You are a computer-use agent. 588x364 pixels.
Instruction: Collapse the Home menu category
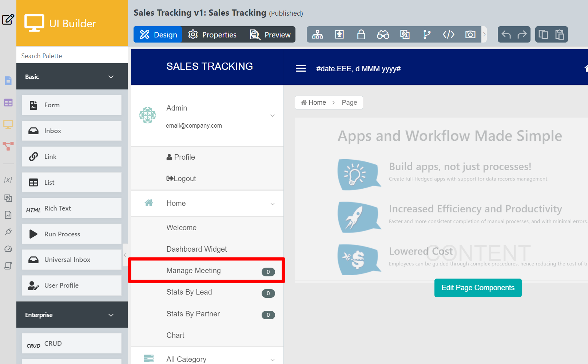point(273,204)
